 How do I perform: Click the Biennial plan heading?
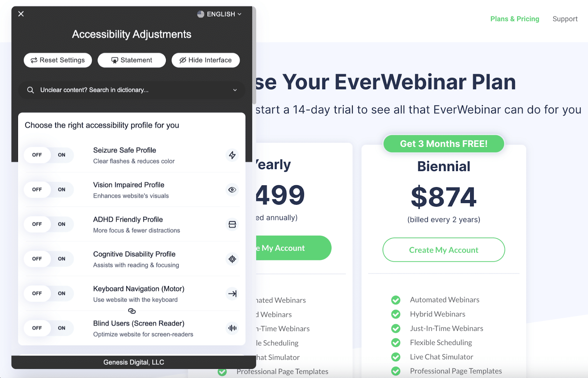(444, 166)
